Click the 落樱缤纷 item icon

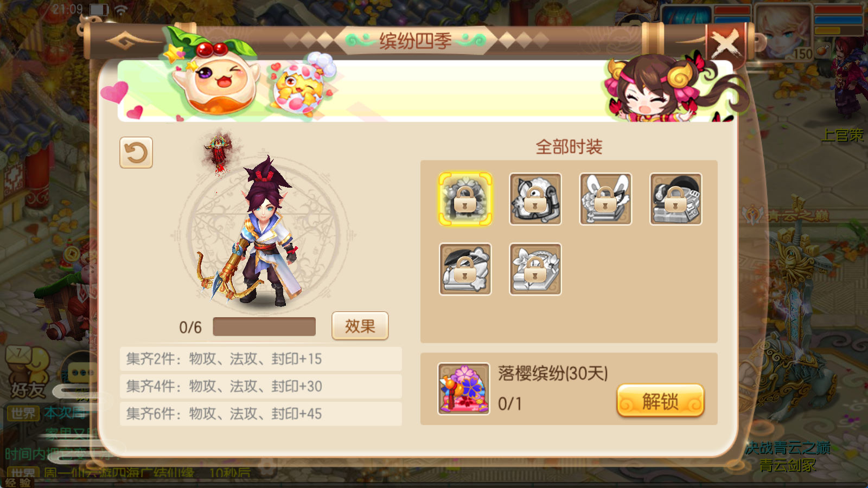pyautogui.click(x=464, y=389)
